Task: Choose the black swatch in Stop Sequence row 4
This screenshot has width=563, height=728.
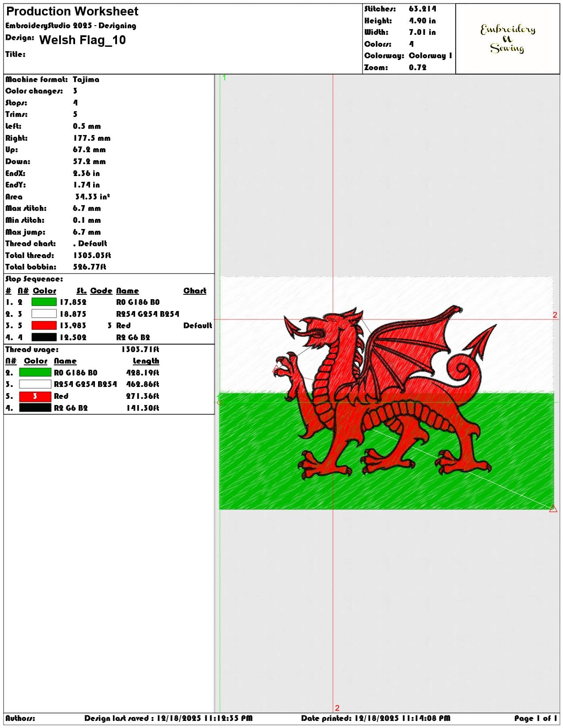Action: [44, 338]
